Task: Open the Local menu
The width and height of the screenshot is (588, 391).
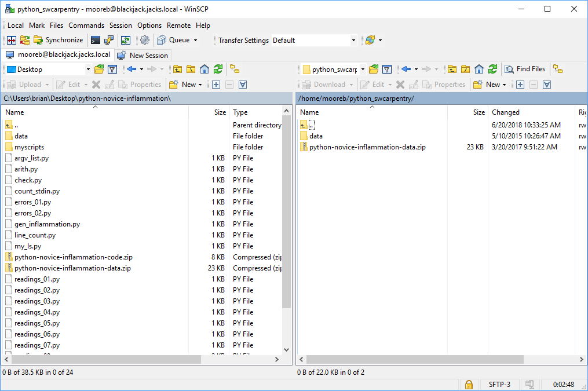Action: coord(16,25)
